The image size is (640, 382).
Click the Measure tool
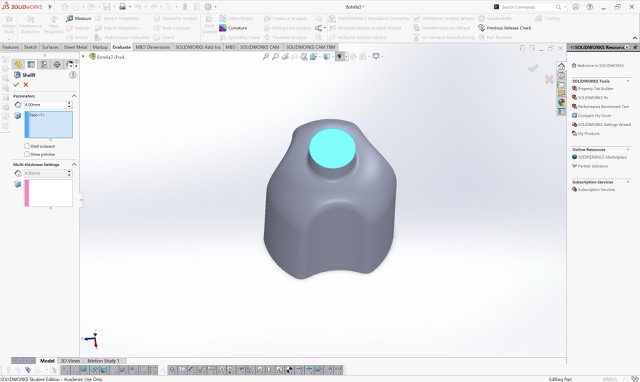(79, 18)
